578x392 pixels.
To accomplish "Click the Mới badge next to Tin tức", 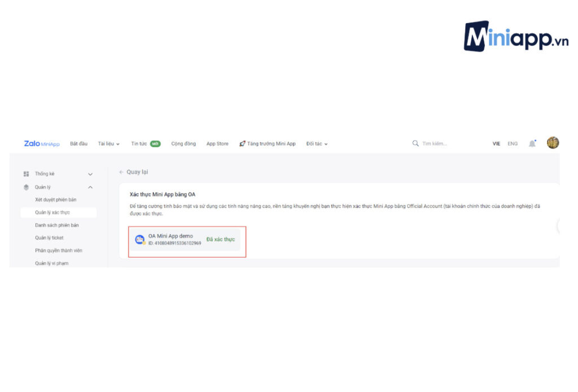I will pyautogui.click(x=155, y=144).
